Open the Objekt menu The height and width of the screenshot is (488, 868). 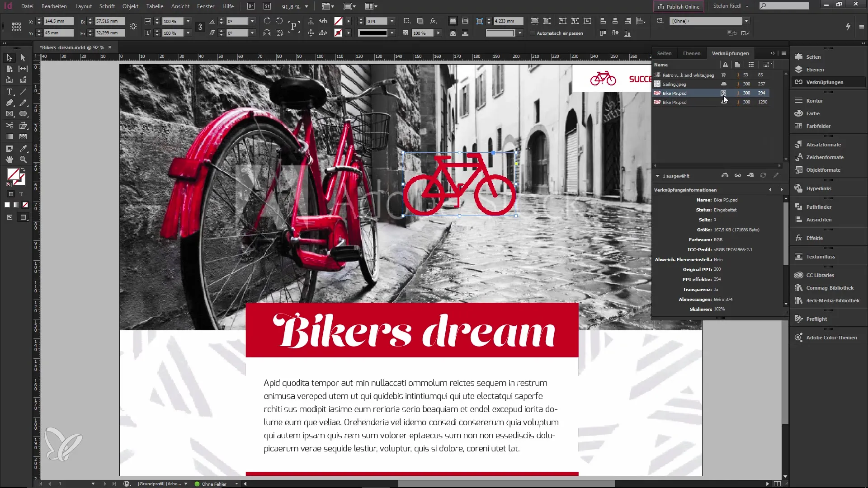[x=130, y=6]
